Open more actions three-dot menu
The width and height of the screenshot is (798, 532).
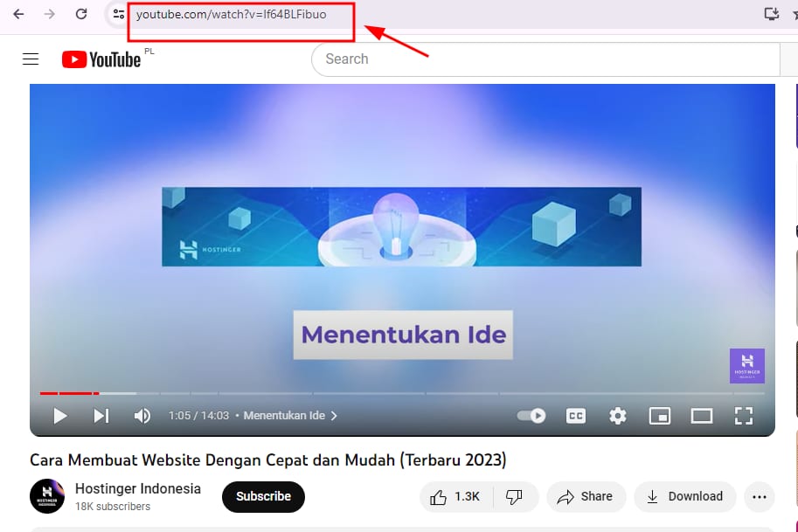pos(759,496)
